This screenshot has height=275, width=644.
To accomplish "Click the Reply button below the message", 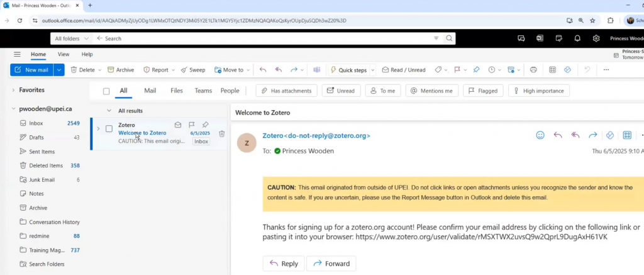I will tap(284, 263).
